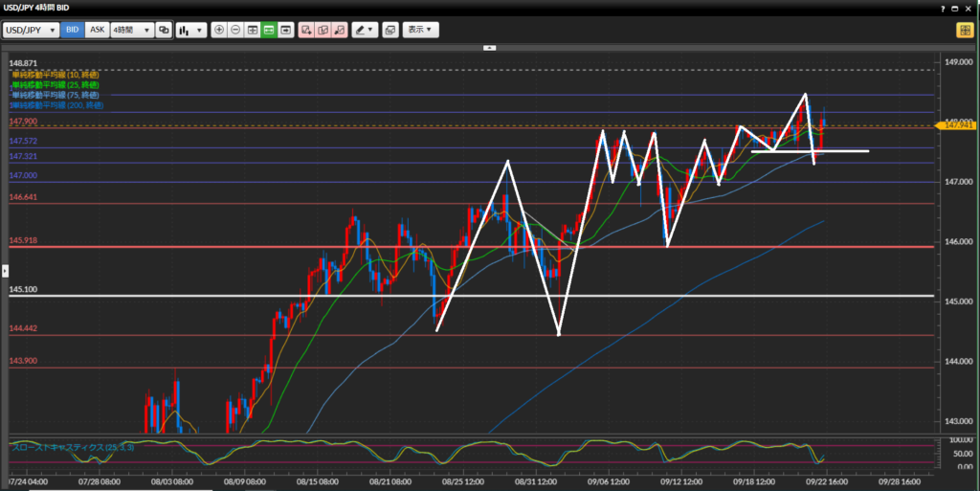The image size is (980, 491).
Task: Click the middle pink chart settings icon
Action: [x=323, y=30]
